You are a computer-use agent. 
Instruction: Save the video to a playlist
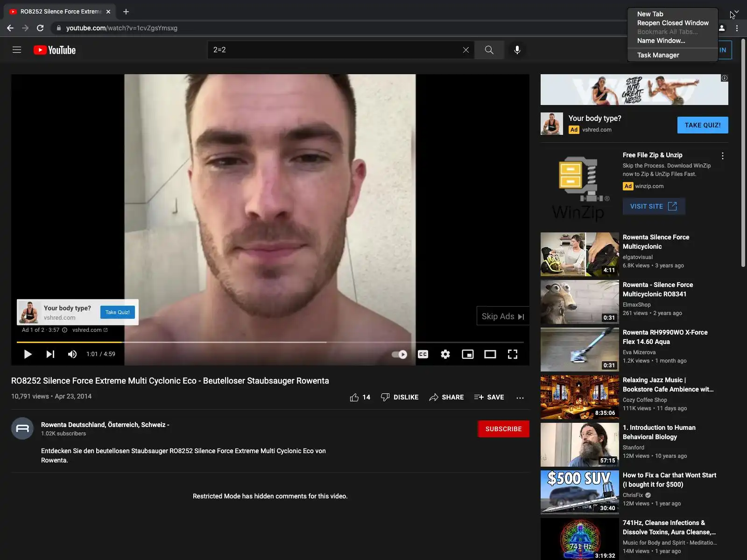489,397
